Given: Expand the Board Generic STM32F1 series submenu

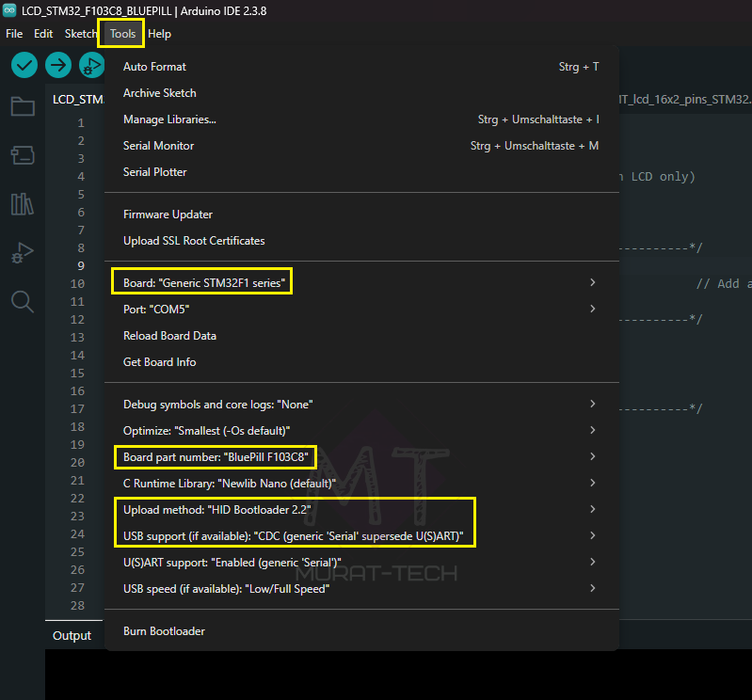Looking at the screenshot, I should click(x=361, y=283).
